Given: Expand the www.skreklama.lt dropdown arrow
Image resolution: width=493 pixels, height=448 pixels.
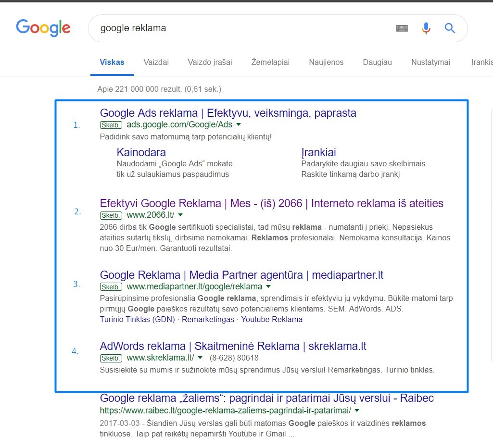Looking at the screenshot, I should pos(200,358).
